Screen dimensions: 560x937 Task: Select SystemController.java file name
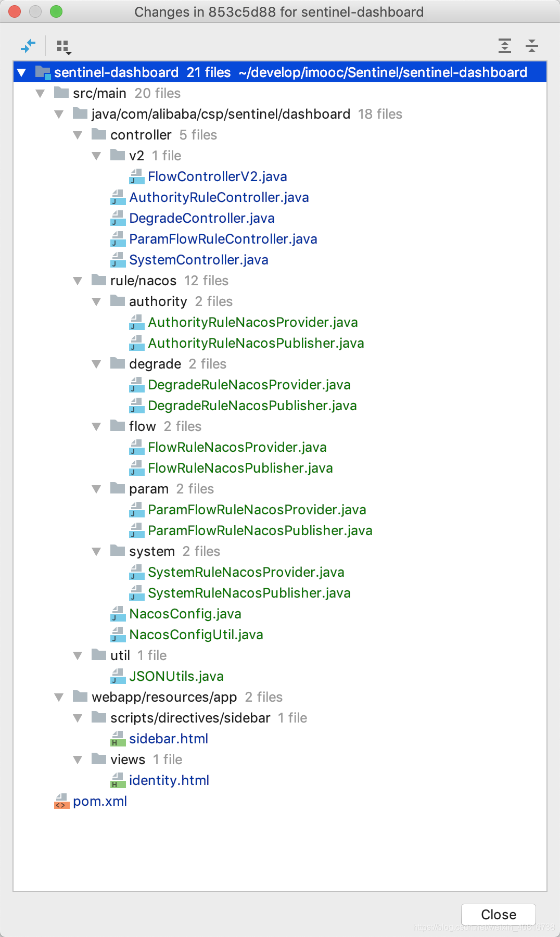point(199,260)
